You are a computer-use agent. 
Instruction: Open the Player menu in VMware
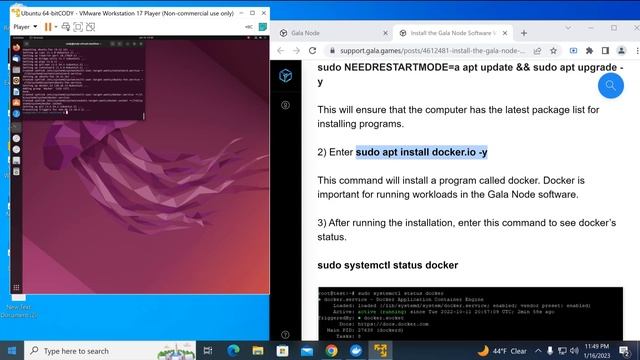(x=25, y=27)
